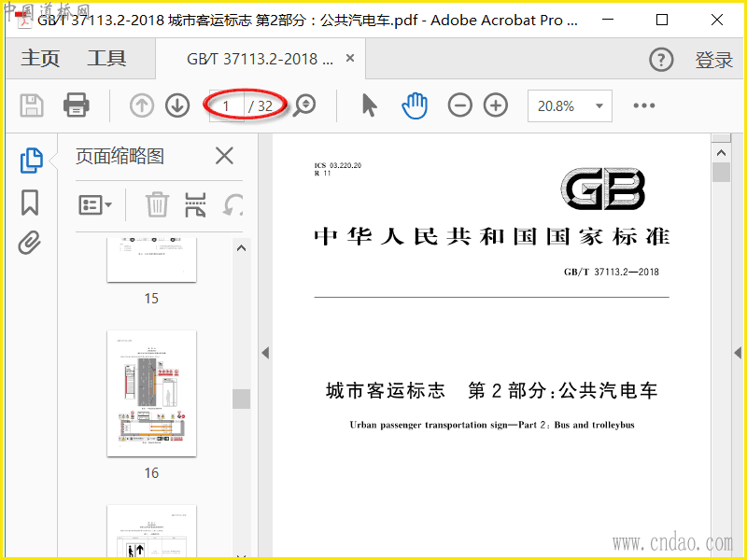The width and height of the screenshot is (747, 560).
Task: Open thumbnail options dropdown menu
Action: click(x=94, y=205)
